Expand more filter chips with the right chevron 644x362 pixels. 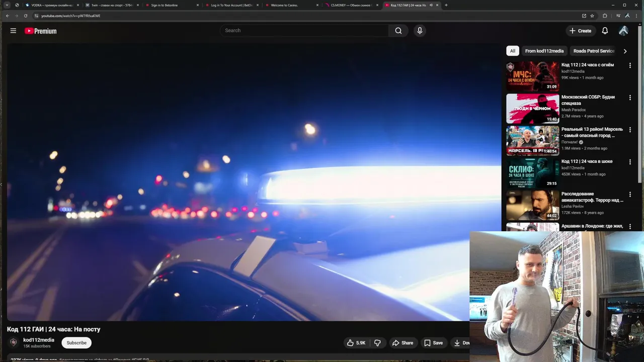coord(625,51)
